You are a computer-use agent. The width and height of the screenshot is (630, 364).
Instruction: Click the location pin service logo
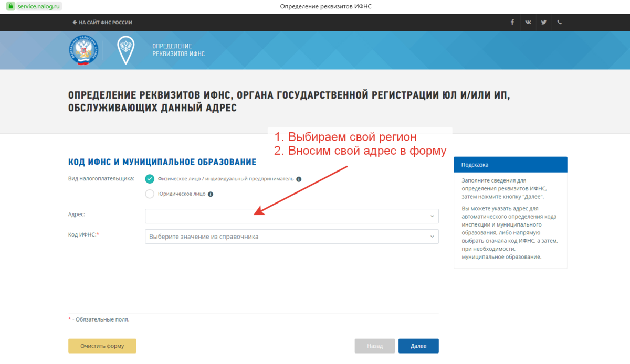(125, 50)
